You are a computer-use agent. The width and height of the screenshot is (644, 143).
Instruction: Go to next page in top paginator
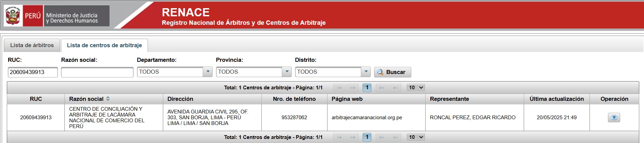[x=382, y=88]
